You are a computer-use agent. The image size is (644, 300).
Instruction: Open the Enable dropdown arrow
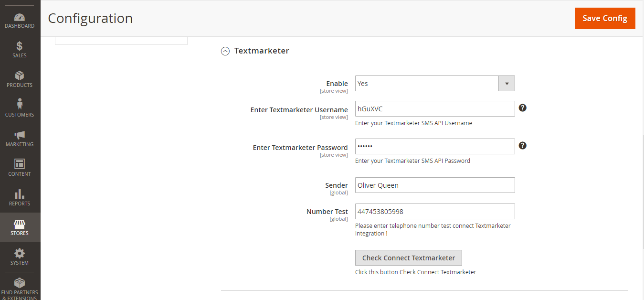(x=507, y=84)
